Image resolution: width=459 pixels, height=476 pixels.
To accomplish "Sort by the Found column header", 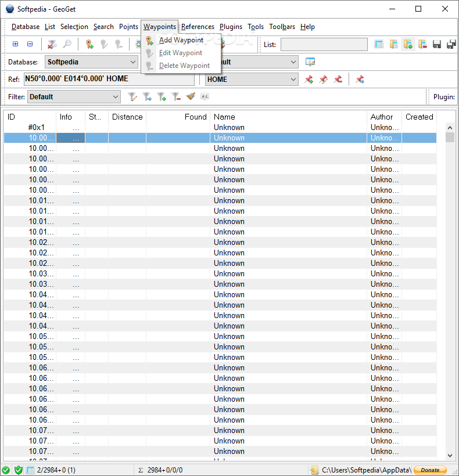I will tap(178, 117).
